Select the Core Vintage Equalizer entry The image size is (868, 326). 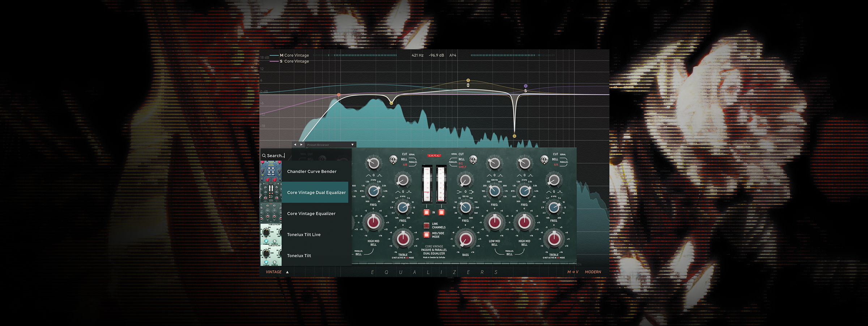click(x=311, y=214)
